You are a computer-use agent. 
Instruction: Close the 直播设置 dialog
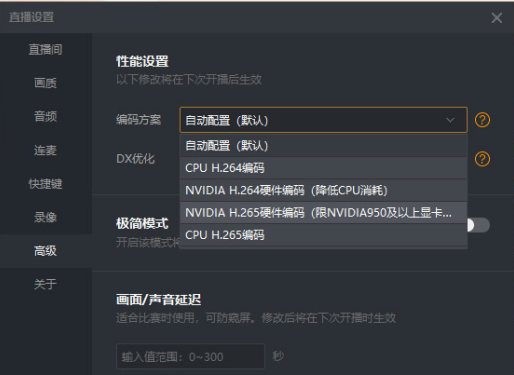(x=497, y=18)
